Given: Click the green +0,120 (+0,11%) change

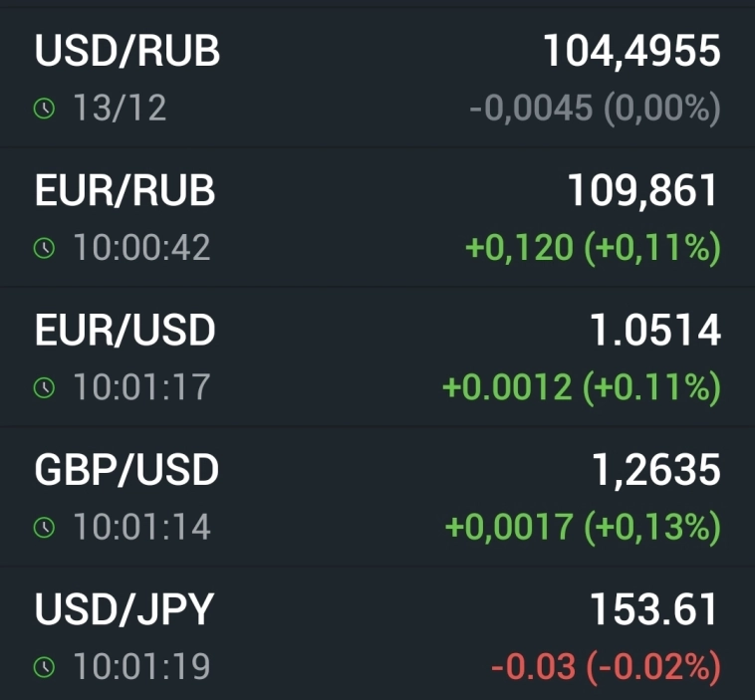Looking at the screenshot, I should tap(593, 248).
